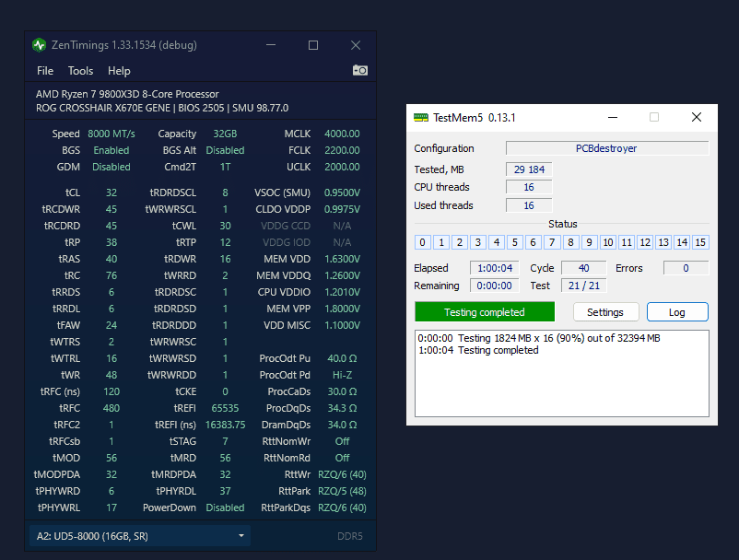
Task: Click the CPU VDDIO value 1.2010V
Action: click(x=342, y=292)
